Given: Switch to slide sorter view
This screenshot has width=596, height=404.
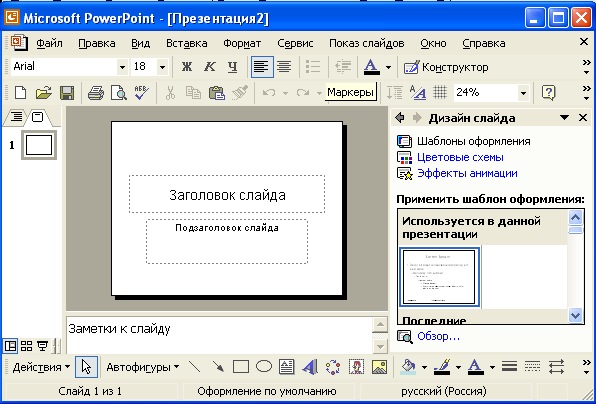Looking at the screenshot, I should [26, 346].
